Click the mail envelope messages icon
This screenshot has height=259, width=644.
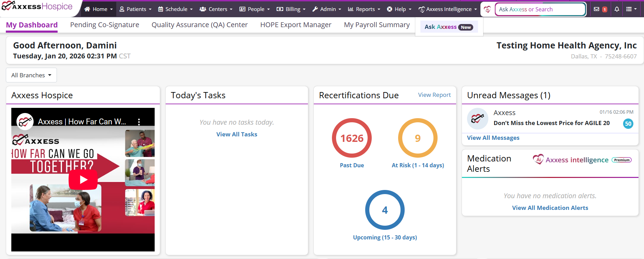point(597,9)
